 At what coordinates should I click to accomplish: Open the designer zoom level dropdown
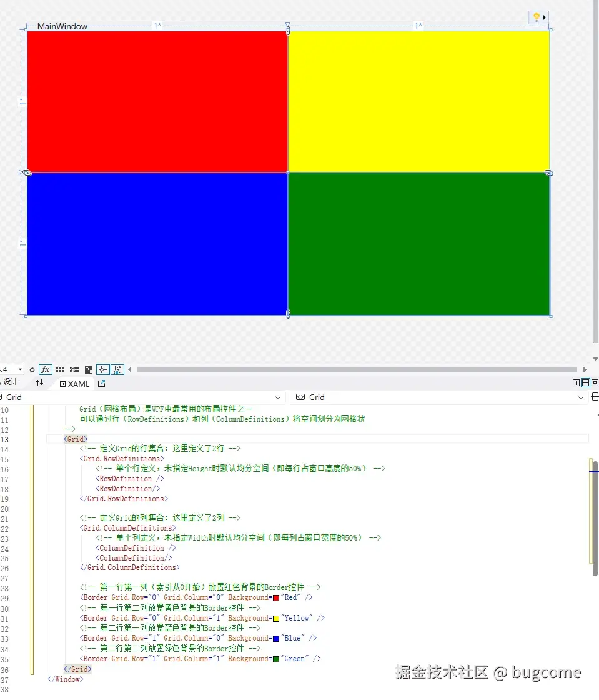pos(20,369)
